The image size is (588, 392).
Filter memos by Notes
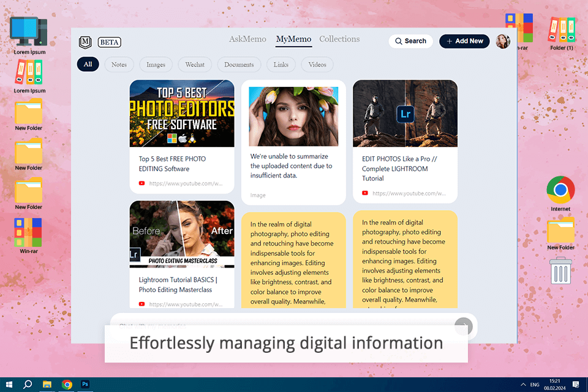point(119,64)
